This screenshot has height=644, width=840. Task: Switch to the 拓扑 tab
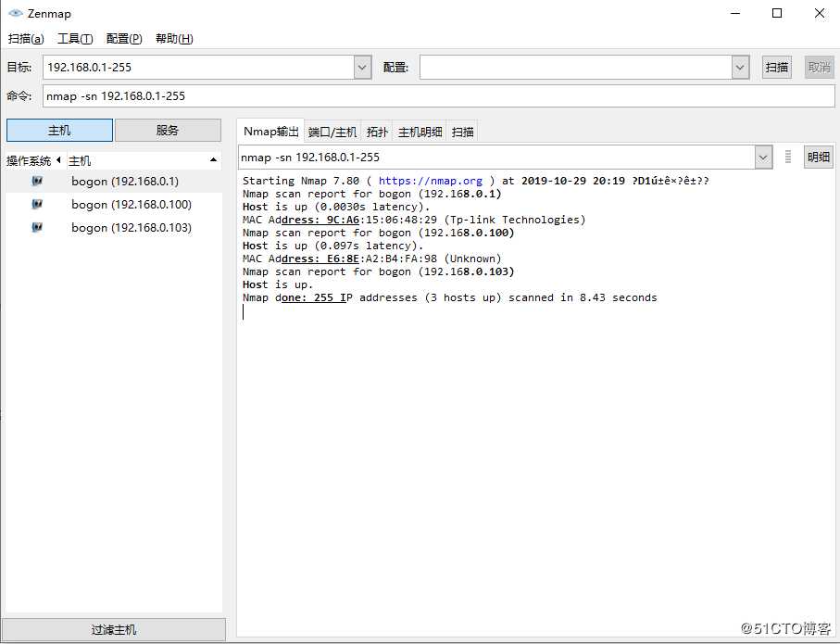pyautogui.click(x=377, y=132)
